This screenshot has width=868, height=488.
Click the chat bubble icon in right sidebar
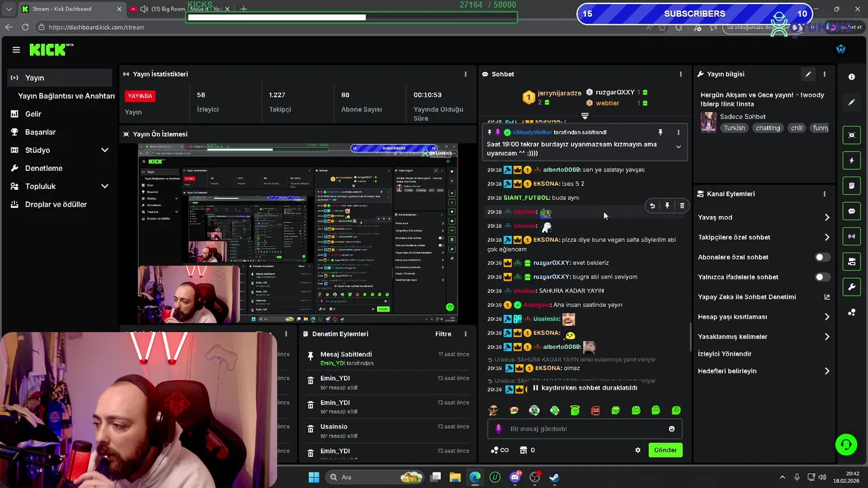click(x=852, y=211)
